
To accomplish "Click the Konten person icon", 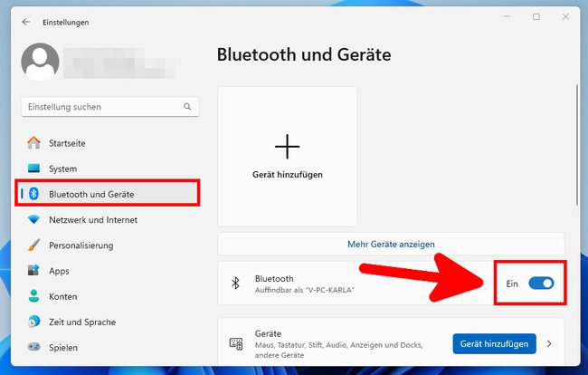I will tap(33, 296).
